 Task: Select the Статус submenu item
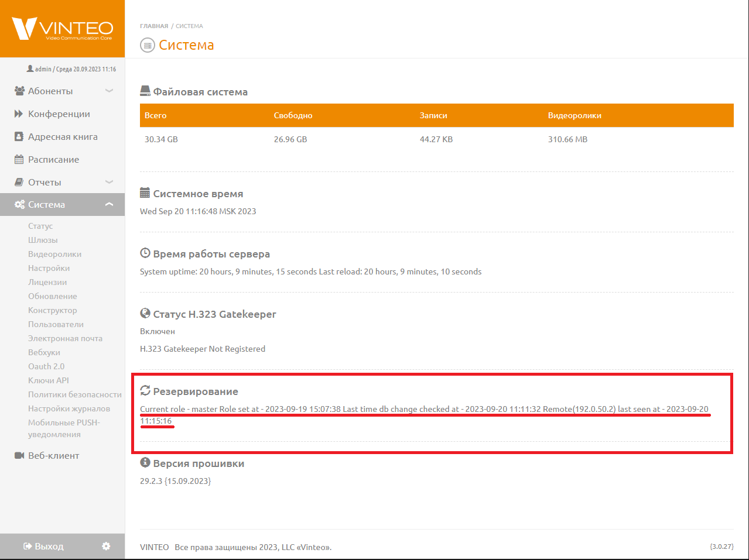pyautogui.click(x=40, y=226)
